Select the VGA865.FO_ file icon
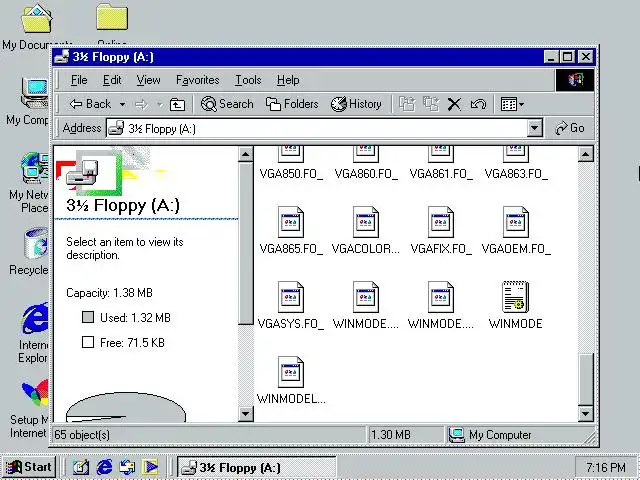The width and height of the screenshot is (640, 480). pyautogui.click(x=291, y=222)
